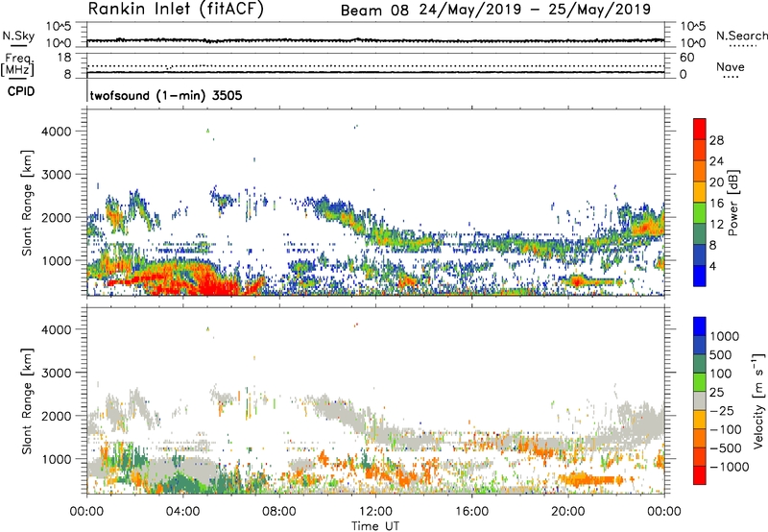The width and height of the screenshot is (768, 532).
Task: Click the "20" power color bar value
Action: point(716,182)
